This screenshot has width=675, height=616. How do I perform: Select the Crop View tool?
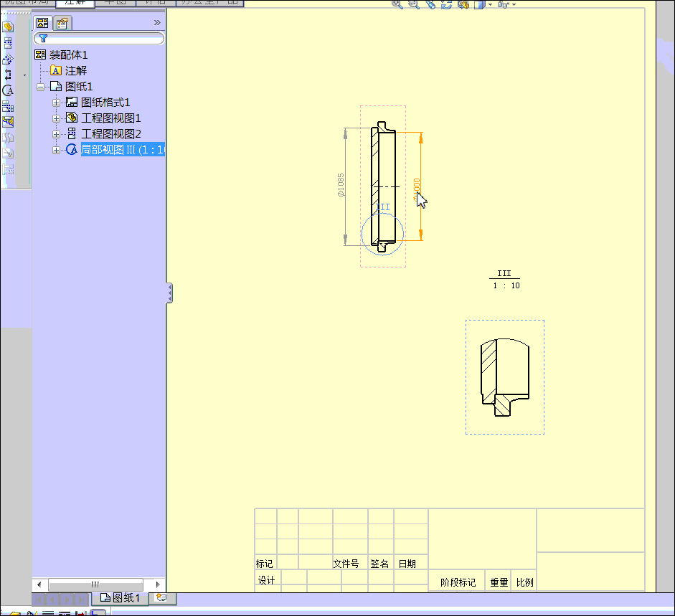[8, 153]
